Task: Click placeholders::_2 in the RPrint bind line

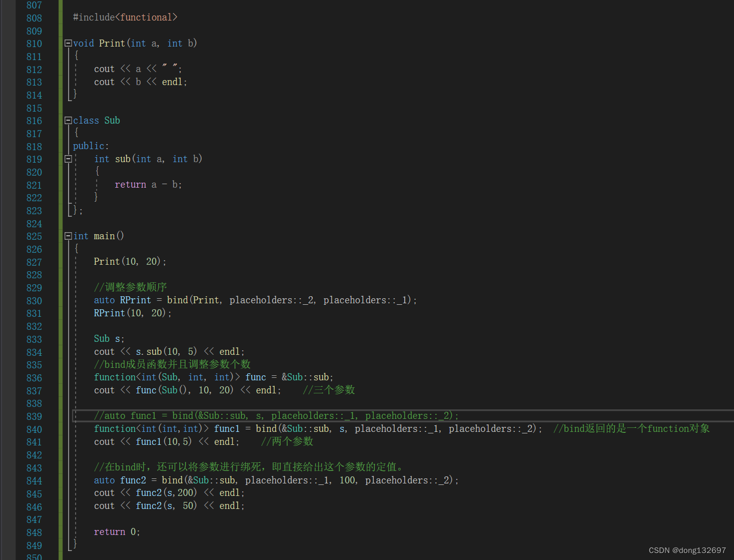Action: click(272, 300)
